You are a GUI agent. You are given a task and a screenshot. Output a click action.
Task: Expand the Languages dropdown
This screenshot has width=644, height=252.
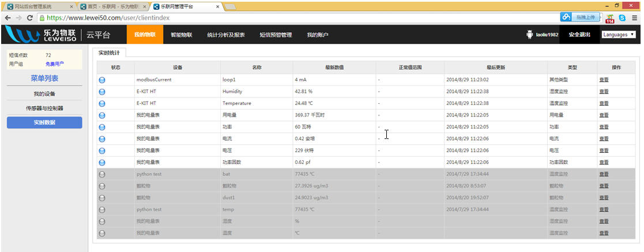click(618, 35)
